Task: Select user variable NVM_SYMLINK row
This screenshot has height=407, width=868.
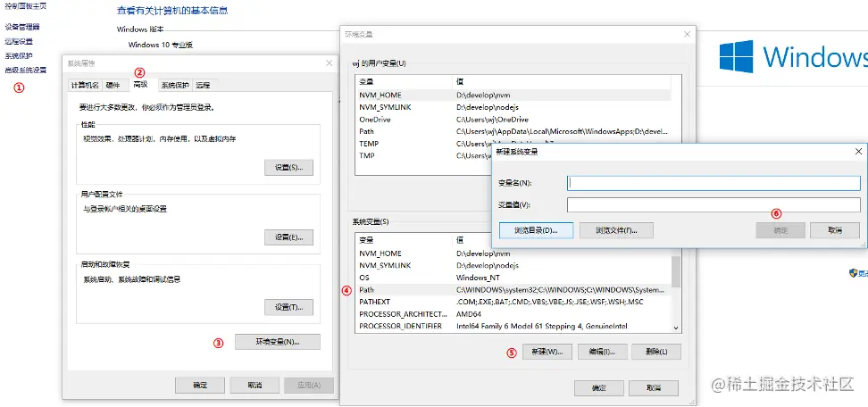Action: (513, 107)
